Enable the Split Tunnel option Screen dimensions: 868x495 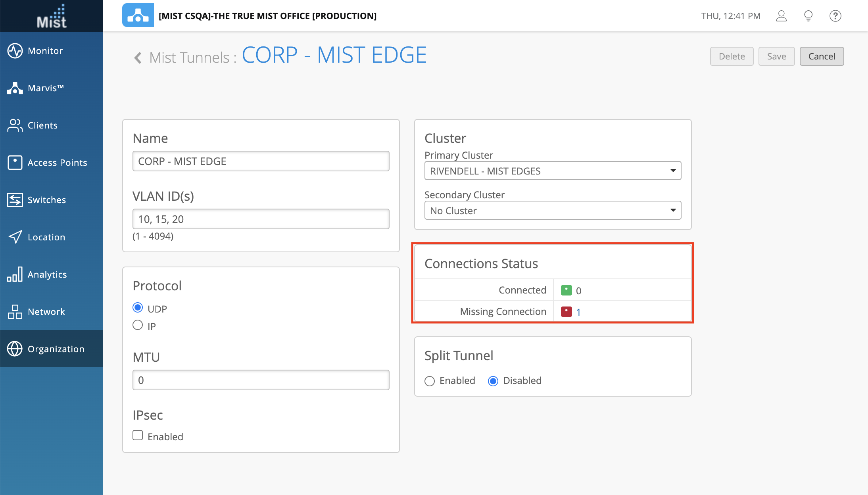[x=430, y=381]
